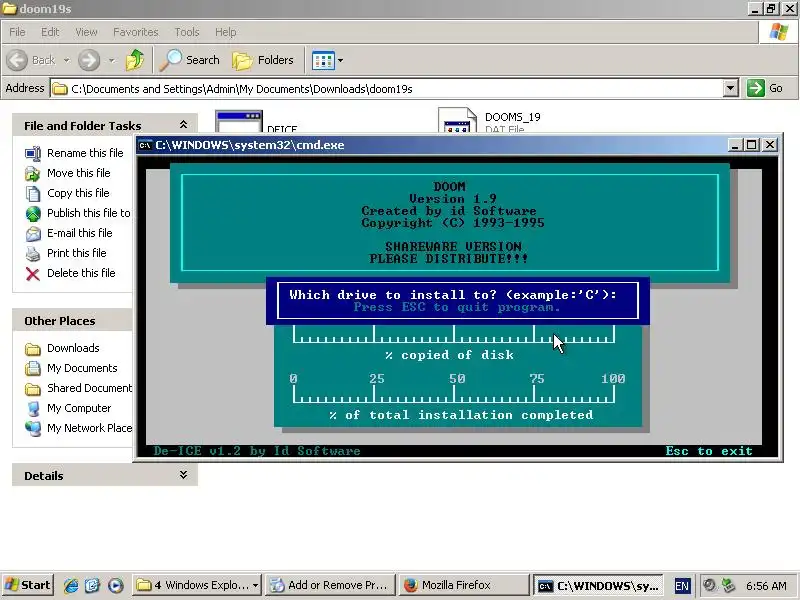Click the Search toolbar button
800x600 pixels.
(x=189, y=60)
